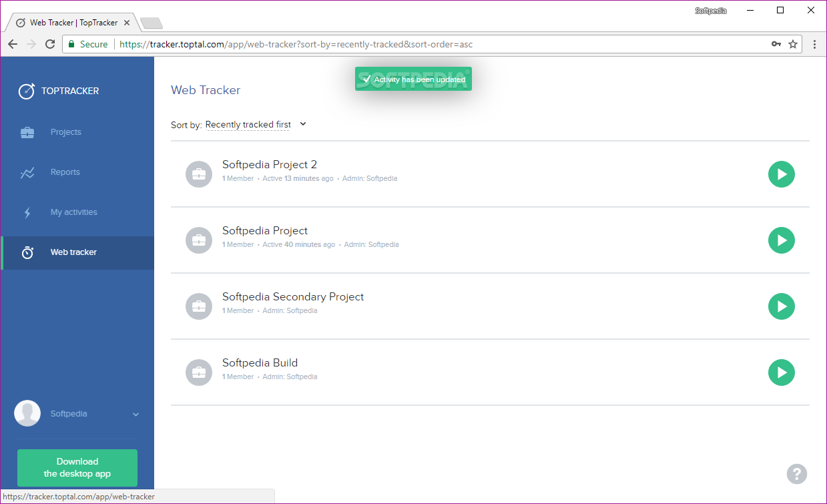Click the TOPTRACKER brand text
Image resolution: width=827 pixels, height=504 pixels.
[70, 91]
